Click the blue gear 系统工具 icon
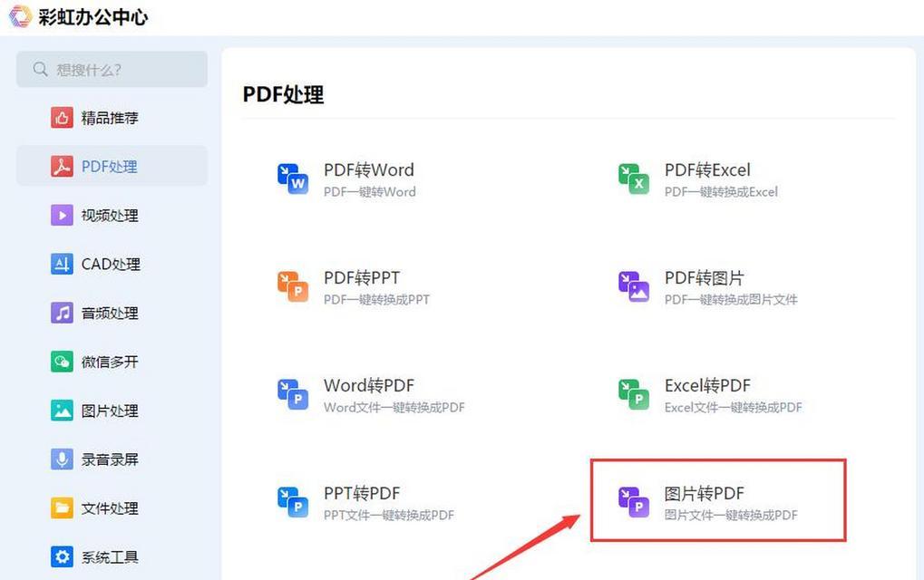Viewport: 924px width, 580px height. click(x=62, y=556)
